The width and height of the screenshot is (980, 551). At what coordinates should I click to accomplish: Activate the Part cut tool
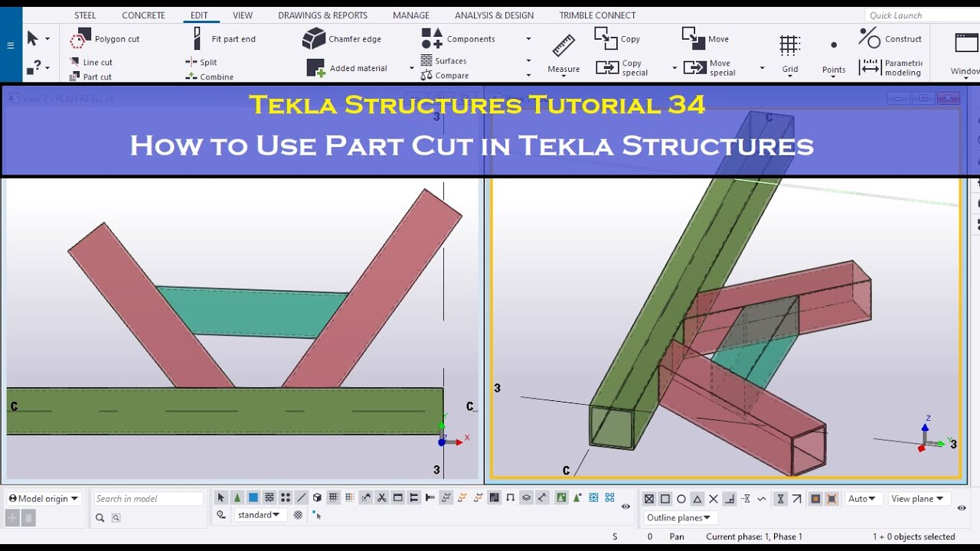coord(90,77)
